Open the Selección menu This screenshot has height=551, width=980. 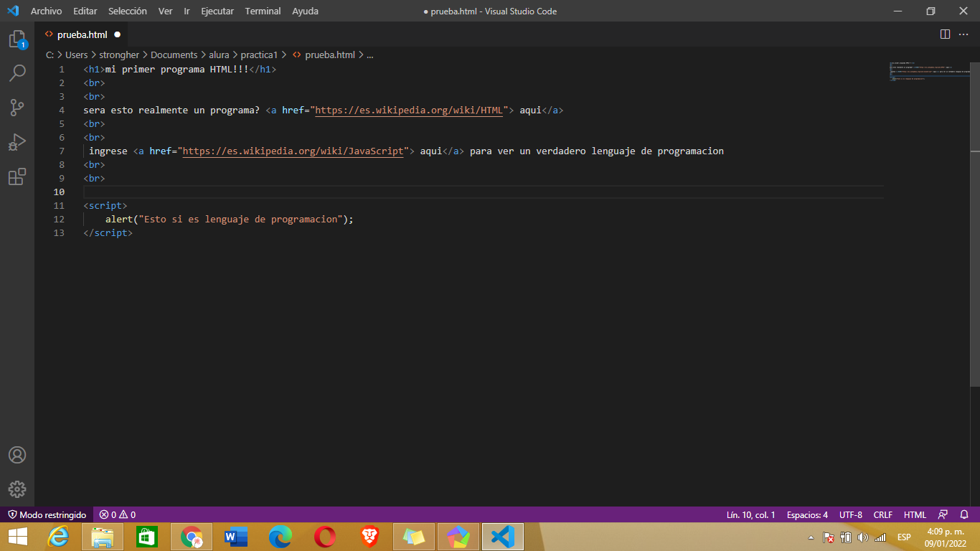point(128,11)
